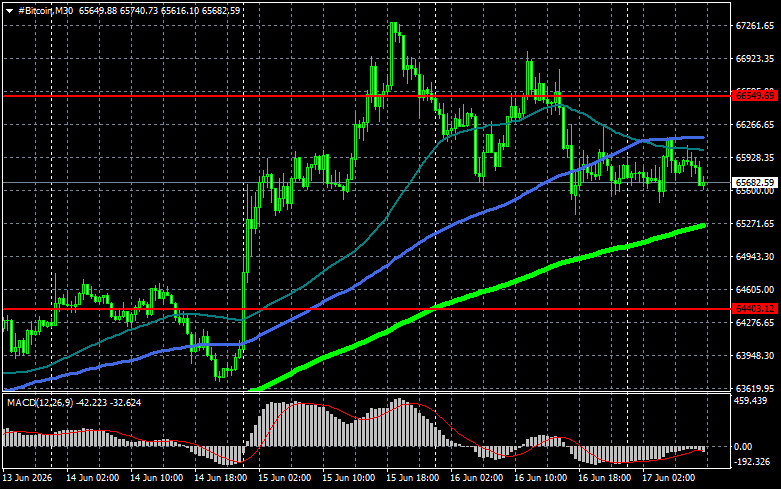
Task: Select the MACD value -42.223
Action: click(x=90, y=402)
